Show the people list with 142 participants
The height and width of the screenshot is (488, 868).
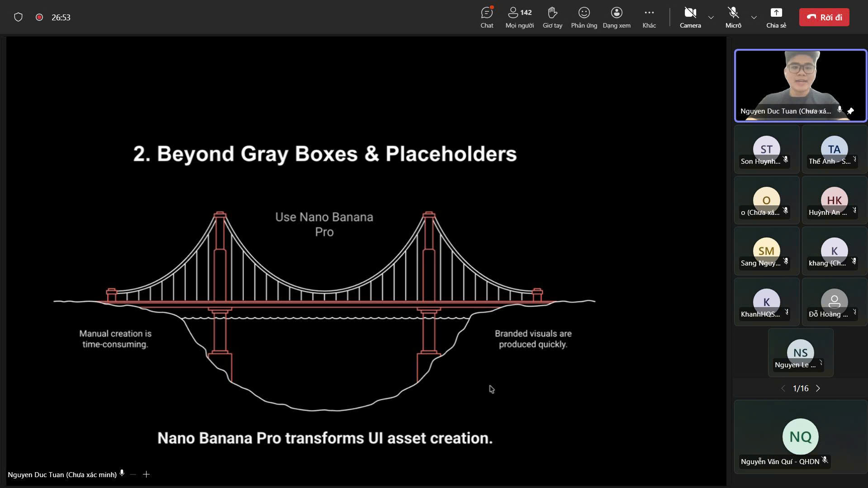(519, 17)
